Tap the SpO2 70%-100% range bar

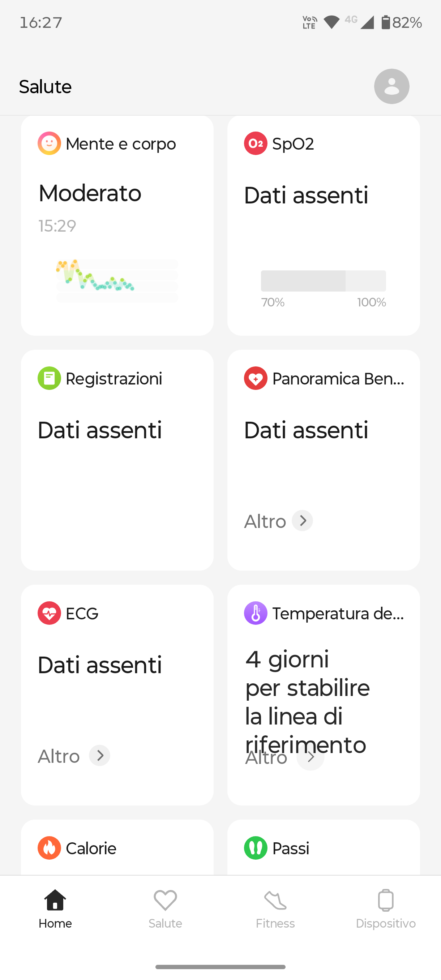click(323, 281)
